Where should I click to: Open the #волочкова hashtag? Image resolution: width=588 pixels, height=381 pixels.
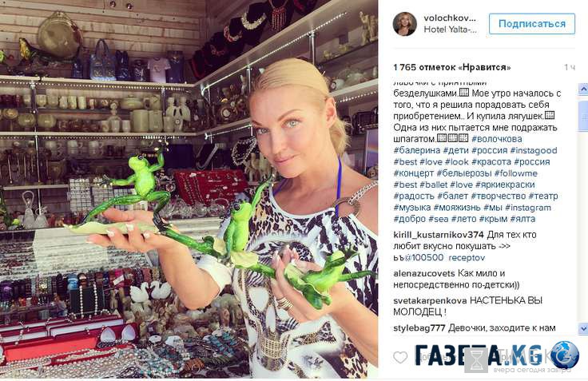click(496, 139)
